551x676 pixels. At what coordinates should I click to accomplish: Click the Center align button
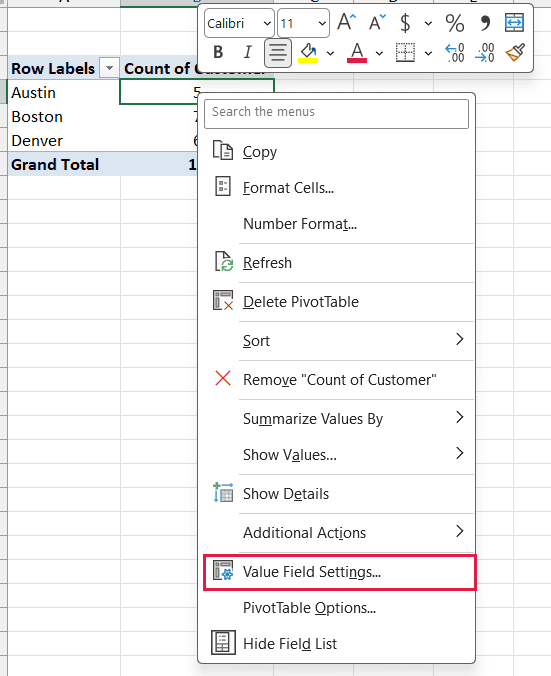[278, 53]
